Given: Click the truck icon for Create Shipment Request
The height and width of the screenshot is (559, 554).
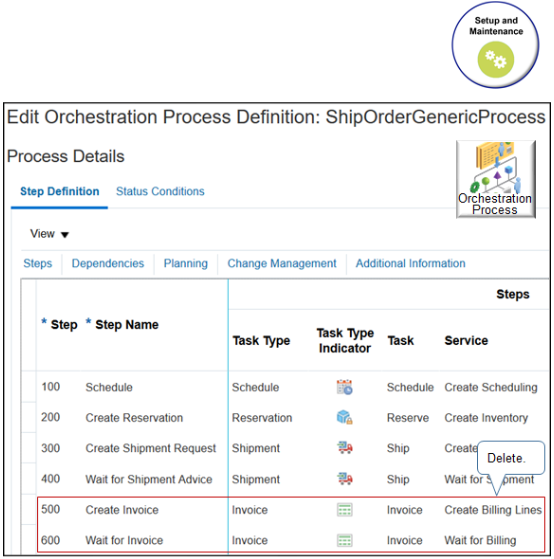Looking at the screenshot, I should click(x=344, y=447).
